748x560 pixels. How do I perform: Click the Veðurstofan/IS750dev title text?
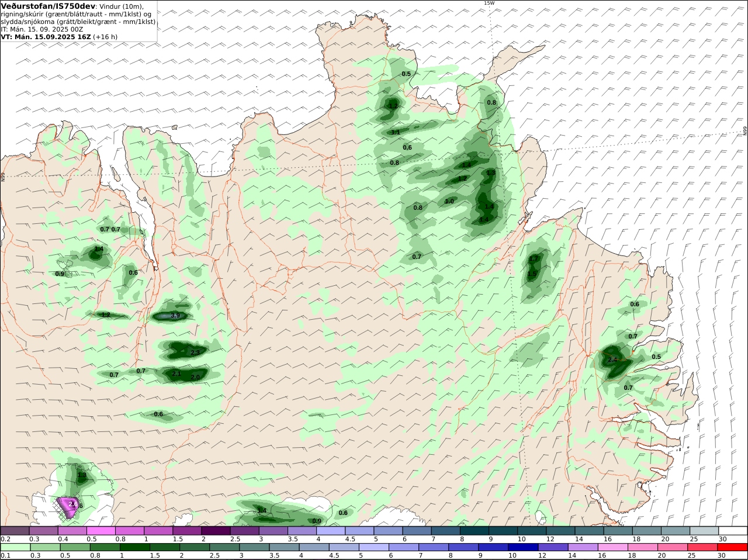pos(48,6)
